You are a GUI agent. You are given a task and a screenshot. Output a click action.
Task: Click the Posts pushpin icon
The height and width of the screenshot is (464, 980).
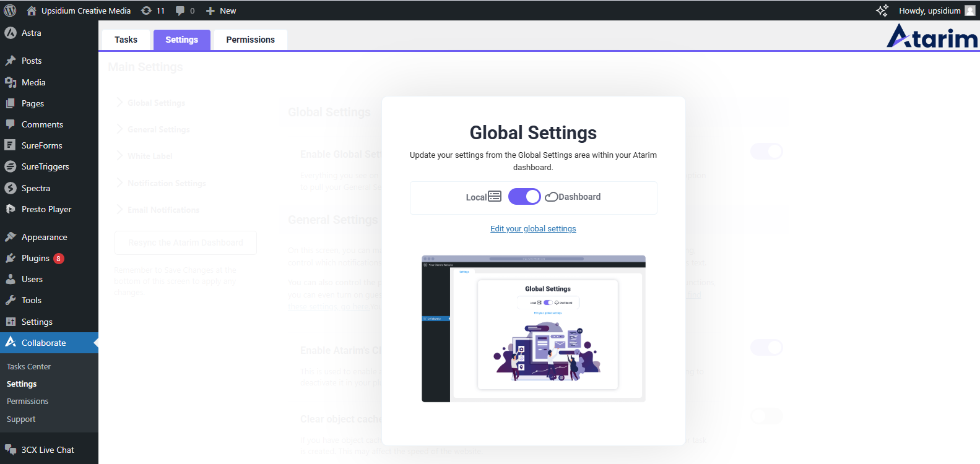pos(11,61)
